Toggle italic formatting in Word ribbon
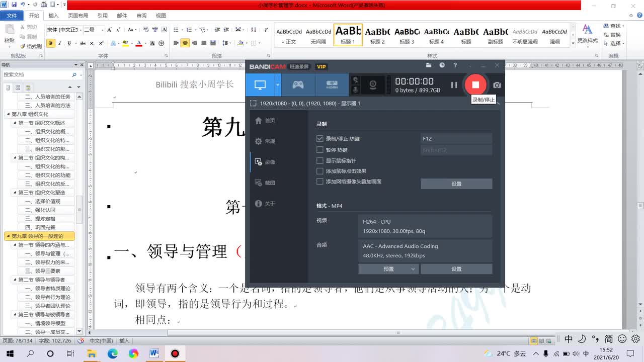Screen dimensions: 644x362 (60, 43)
